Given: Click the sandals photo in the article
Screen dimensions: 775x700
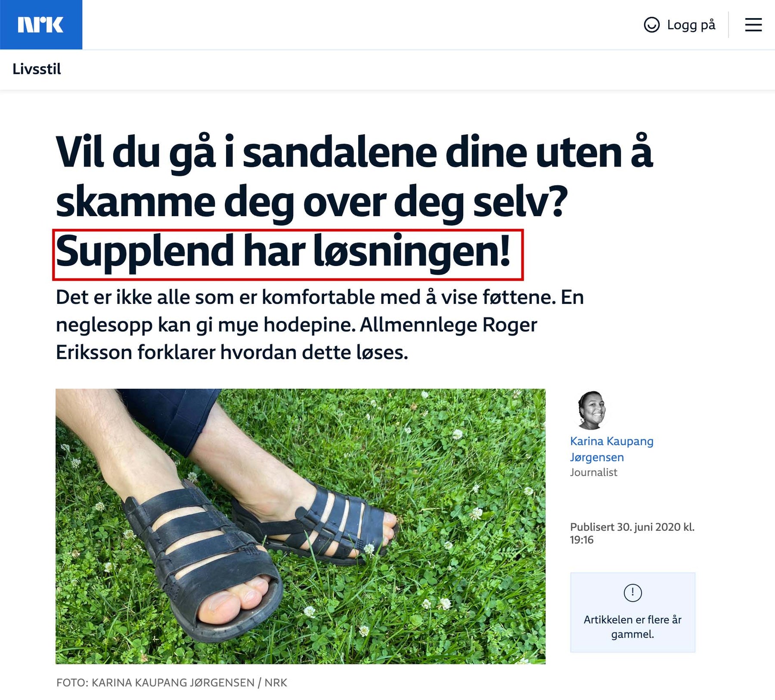Looking at the screenshot, I should pyautogui.click(x=300, y=526).
